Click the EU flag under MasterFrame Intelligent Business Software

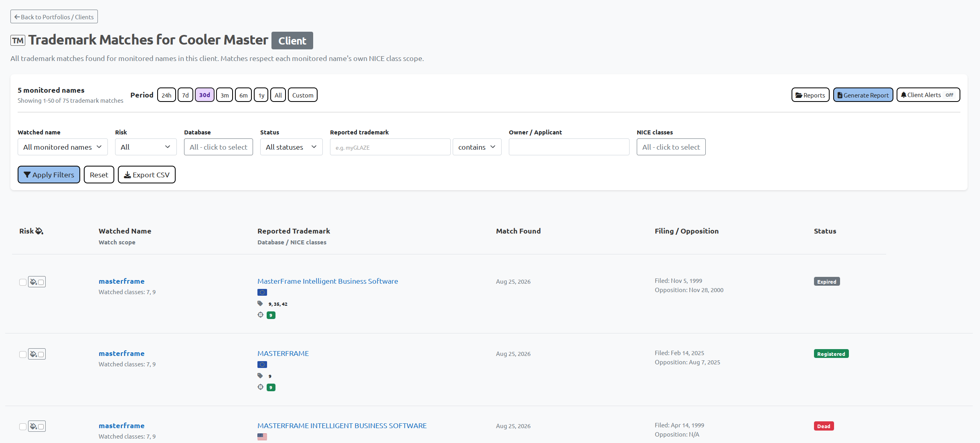coord(262,292)
